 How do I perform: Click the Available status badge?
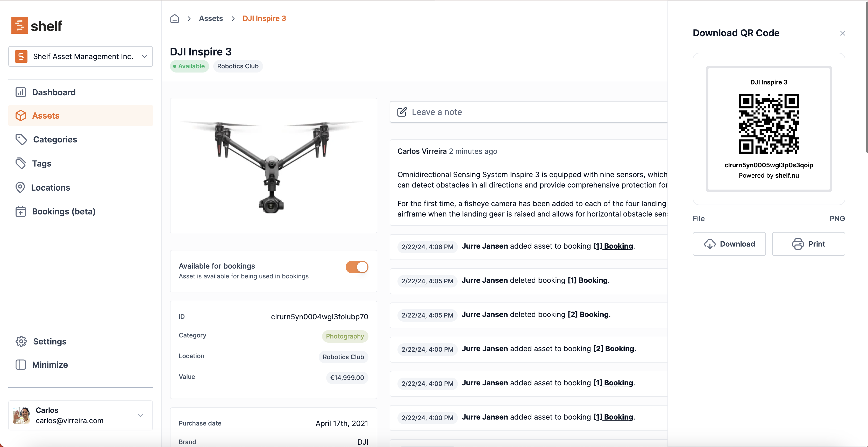[189, 66]
